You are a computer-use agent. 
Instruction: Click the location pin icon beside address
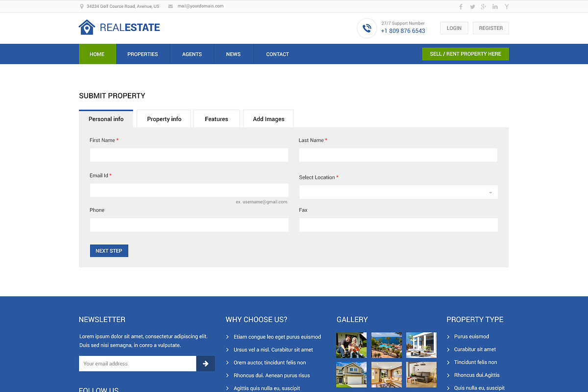coord(81,6)
